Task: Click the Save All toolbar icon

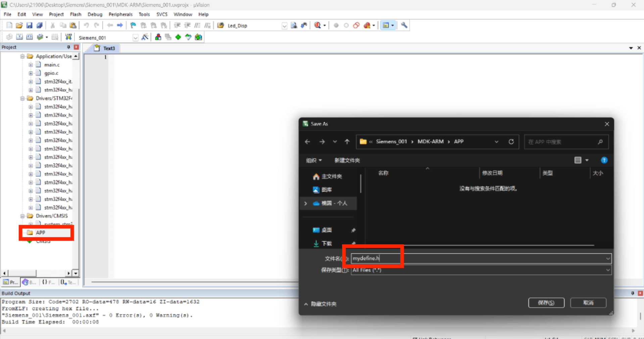Action: pyautogui.click(x=40, y=26)
